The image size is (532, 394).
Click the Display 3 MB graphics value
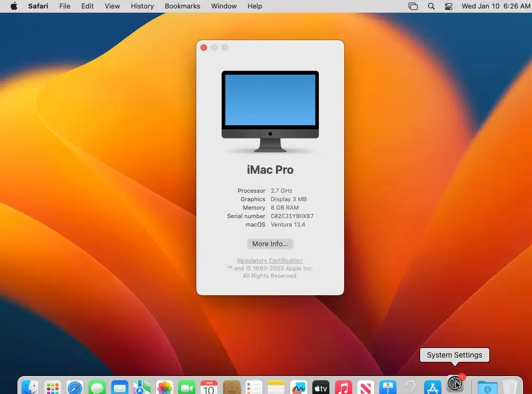[x=288, y=200]
